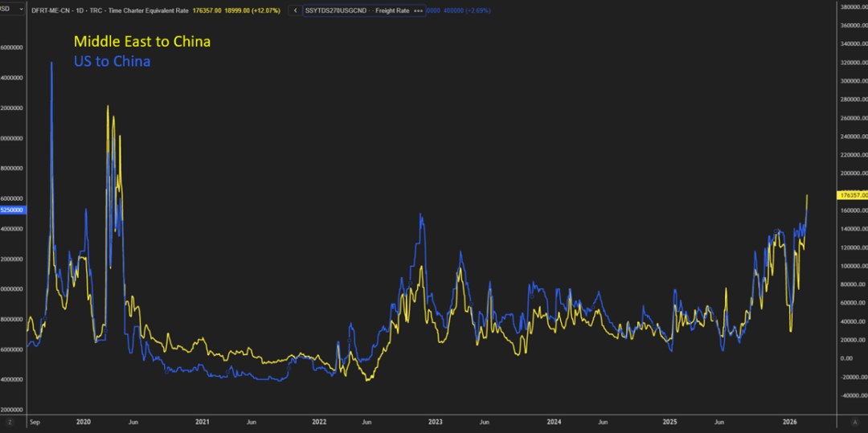Open the three-dot menu for Freight Rate
This screenshot has height=433, width=868.
click(418, 10)
